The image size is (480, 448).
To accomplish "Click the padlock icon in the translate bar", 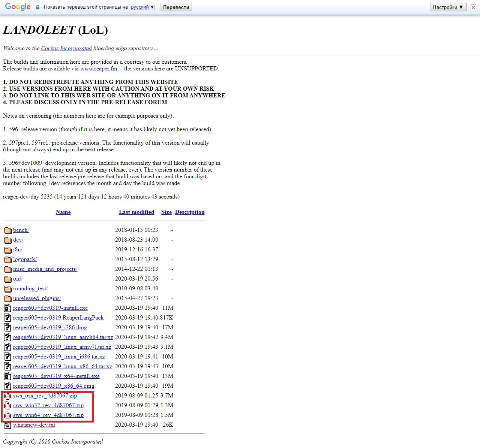I will [37, 7].
